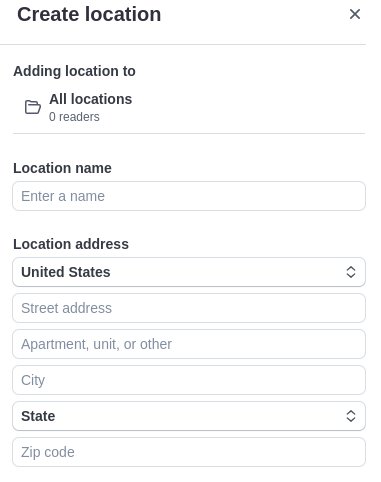
Task: Click the Location address label
Action: coord(71,244)
